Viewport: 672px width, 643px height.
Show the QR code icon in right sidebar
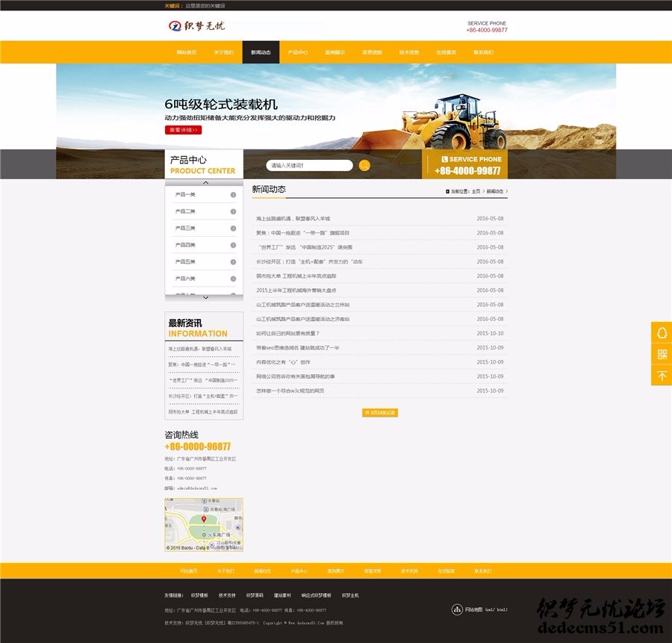pos(662,354)
